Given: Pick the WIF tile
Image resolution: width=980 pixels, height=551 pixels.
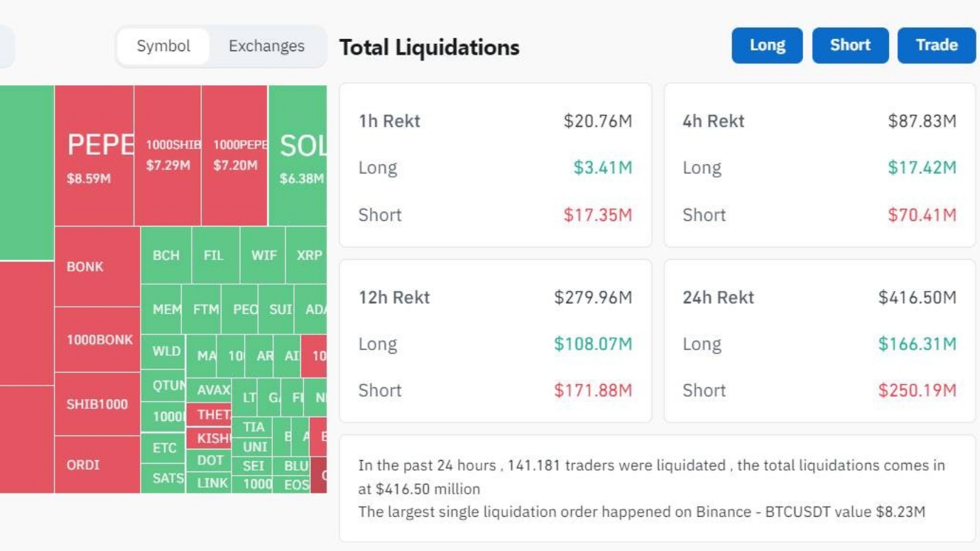Looking at the screenshot, I should click(x=263, y=256).
